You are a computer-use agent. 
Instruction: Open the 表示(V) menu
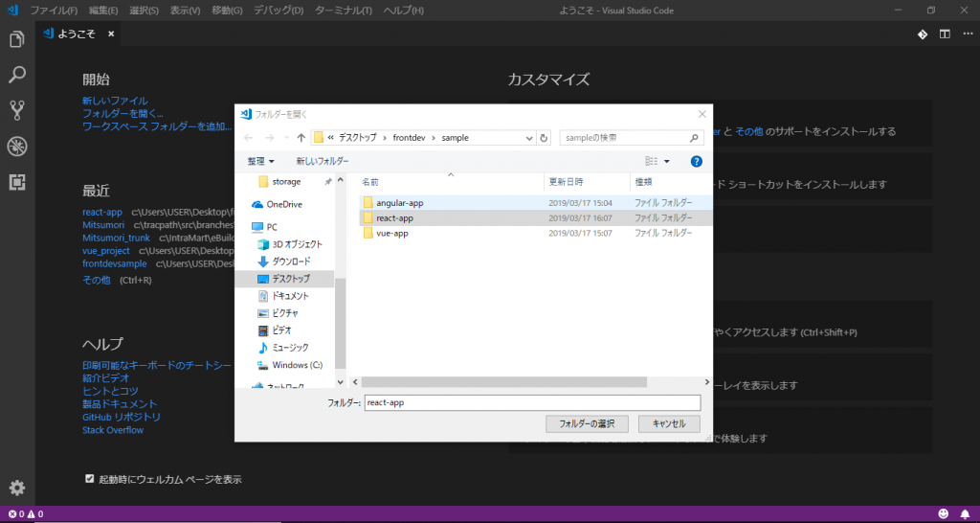click(x=185, y=11)
